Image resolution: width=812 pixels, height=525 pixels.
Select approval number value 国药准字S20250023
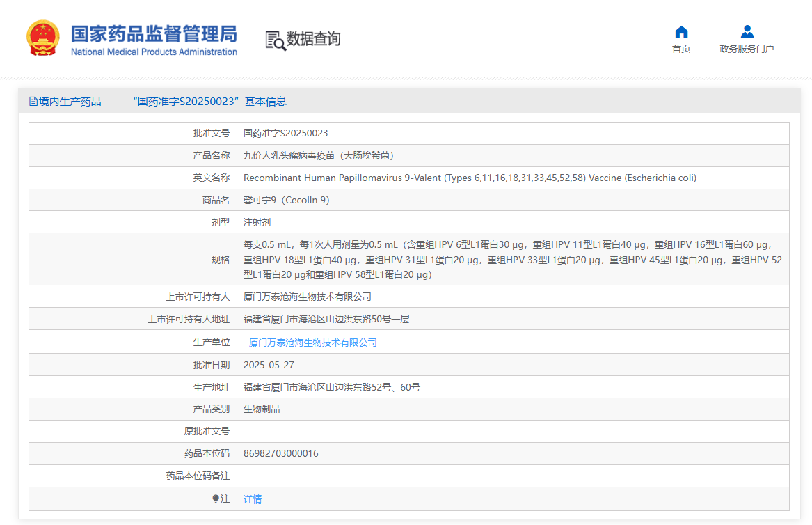[x=286, y=133]
